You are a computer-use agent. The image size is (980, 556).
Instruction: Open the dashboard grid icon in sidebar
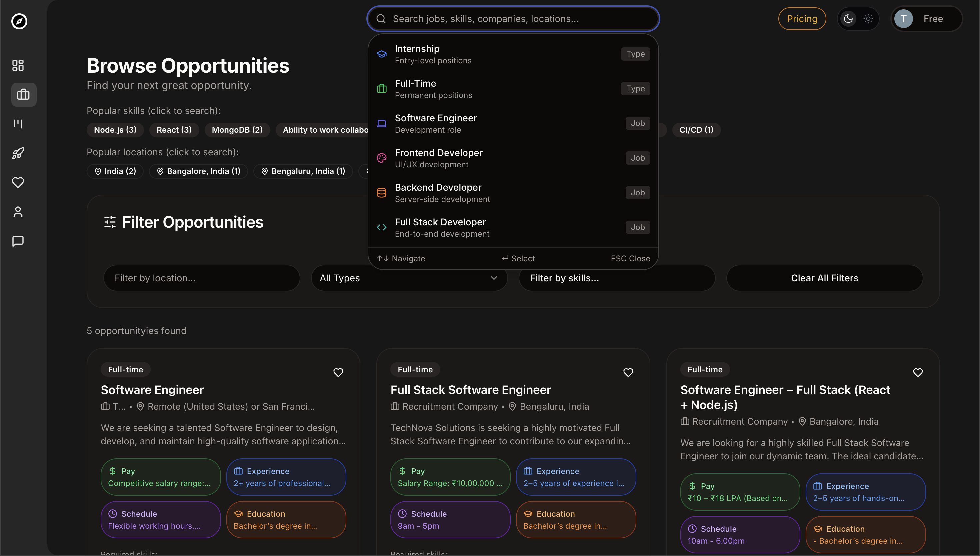tap(18, 65)
